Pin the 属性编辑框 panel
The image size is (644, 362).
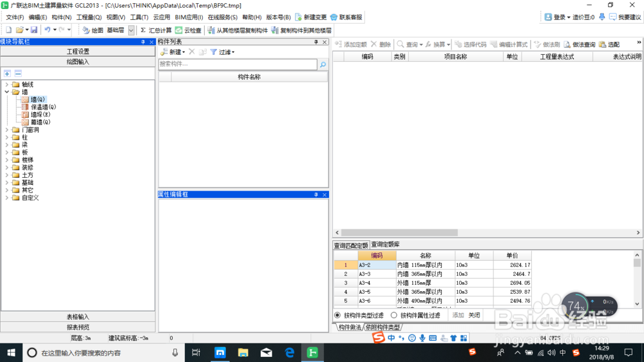316,195
